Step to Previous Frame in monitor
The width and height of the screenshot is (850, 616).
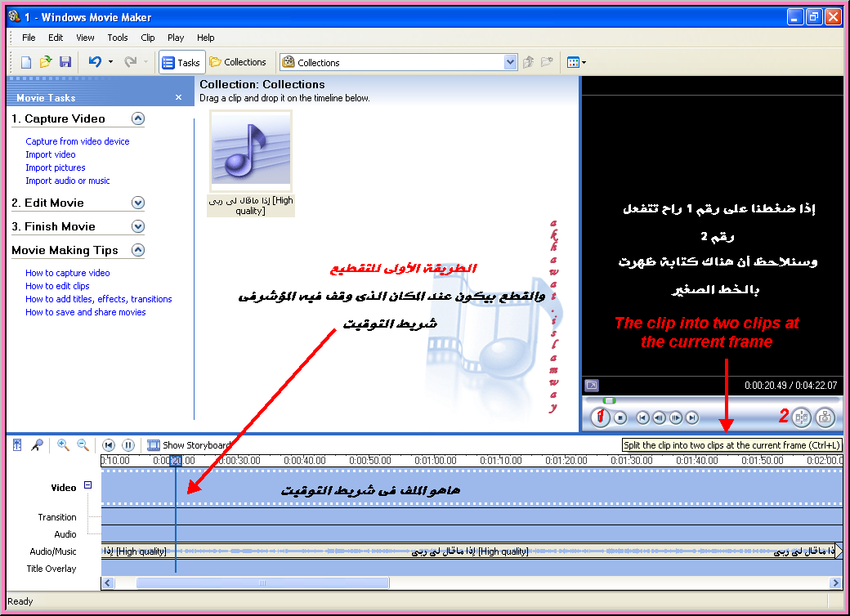pyautogui.click(x=660, y=417)
